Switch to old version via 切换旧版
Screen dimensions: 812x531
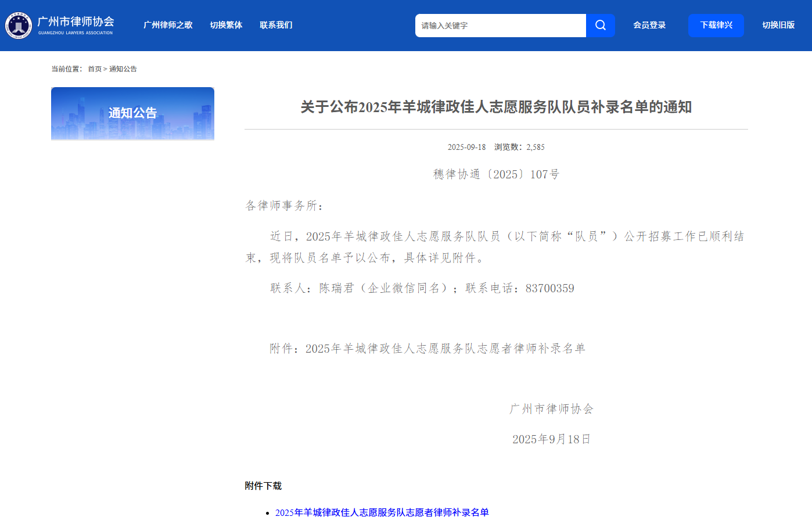(x=778, y=25)
